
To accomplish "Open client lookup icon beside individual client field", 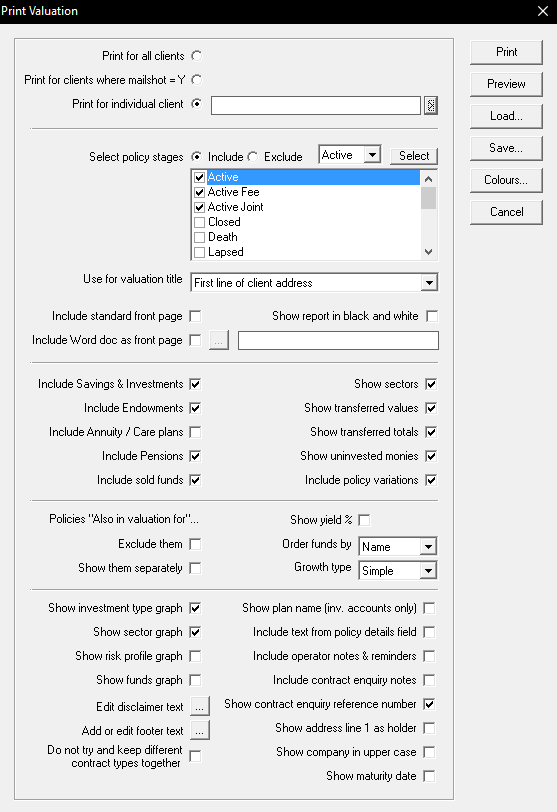I will pos(431,106).
